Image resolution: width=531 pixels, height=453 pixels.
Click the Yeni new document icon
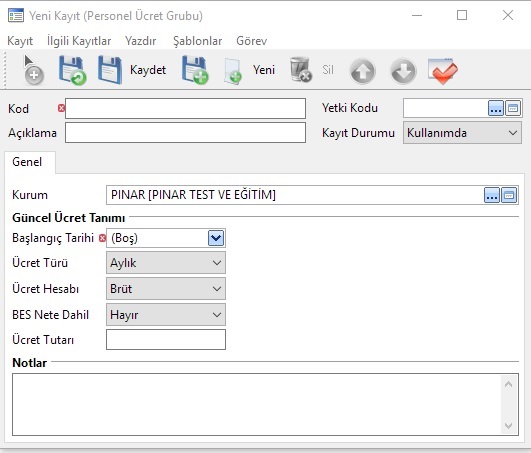pos(233,71)
